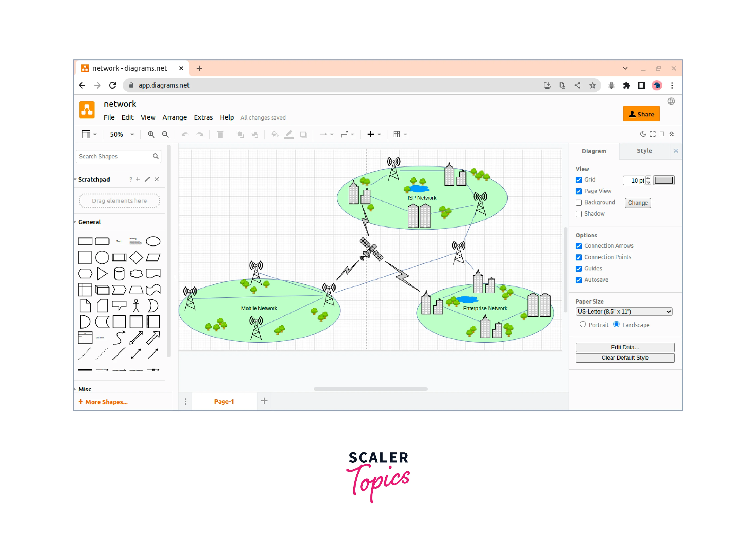Enter fullscreen using the expand icon
756x546 pixels.
(x=652, y=134)
